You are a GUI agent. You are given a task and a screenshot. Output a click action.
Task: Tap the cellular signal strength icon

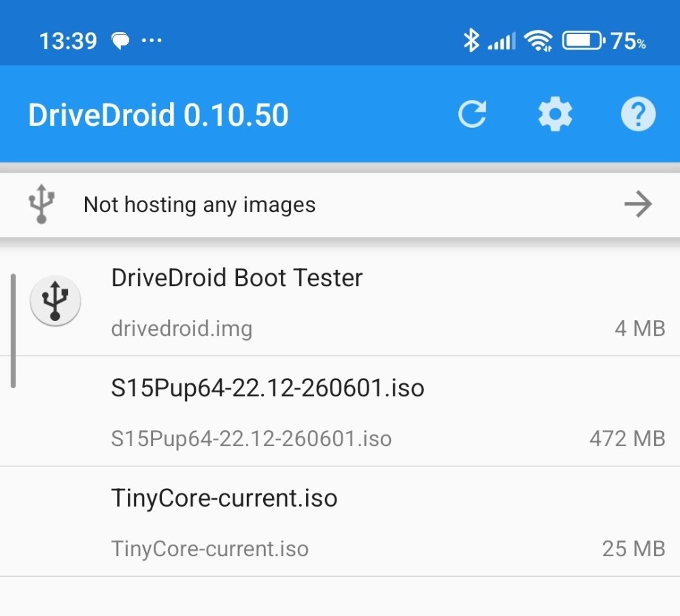[x=502, y=41]
